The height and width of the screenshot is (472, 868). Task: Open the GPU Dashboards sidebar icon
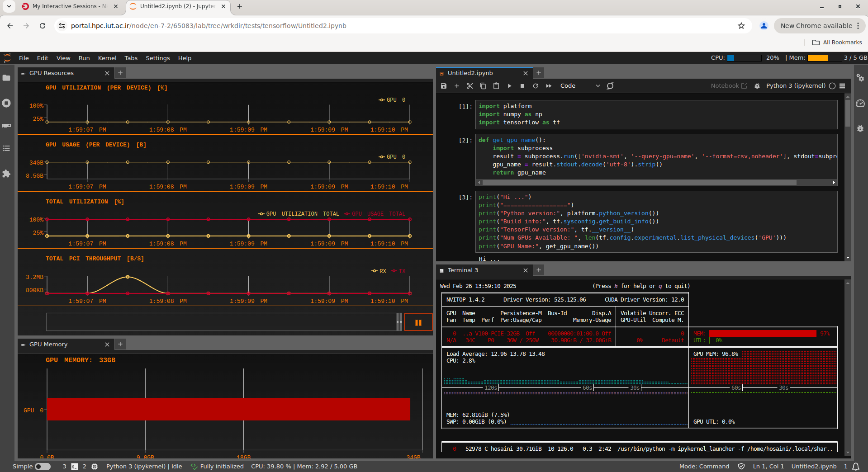click(6, 126)
